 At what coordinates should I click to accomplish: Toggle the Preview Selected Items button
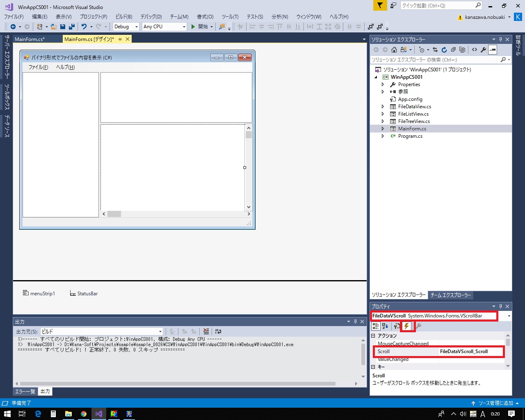tap(493, 50)
